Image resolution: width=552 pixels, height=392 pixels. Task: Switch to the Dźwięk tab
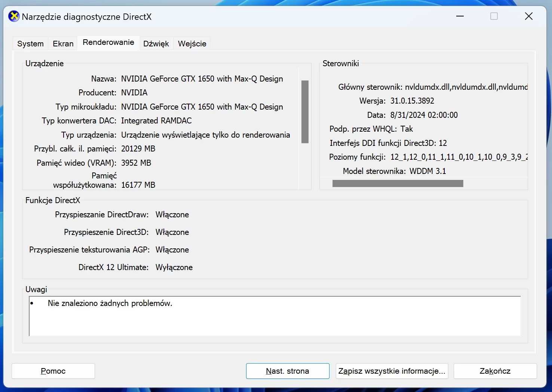[156, 44]
